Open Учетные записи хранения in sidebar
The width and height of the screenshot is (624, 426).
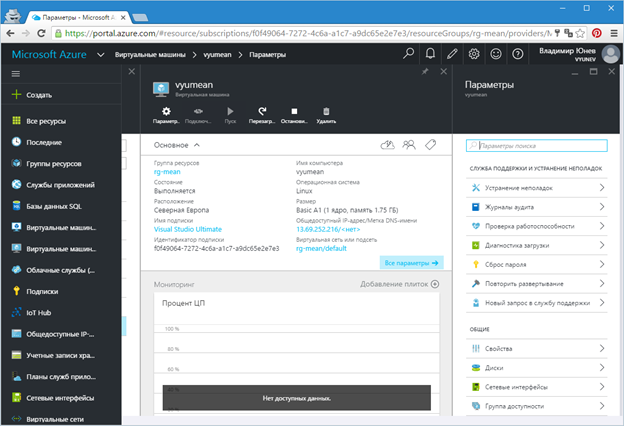pyautogui.click(x=61, y=355)
